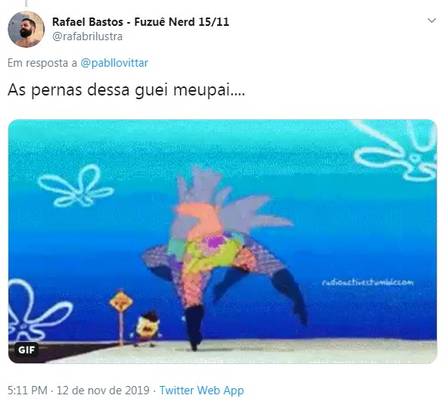Click the tumblr watermark text in the GIF
Viewport: 448px width, 401px height.
pos(367,283)
